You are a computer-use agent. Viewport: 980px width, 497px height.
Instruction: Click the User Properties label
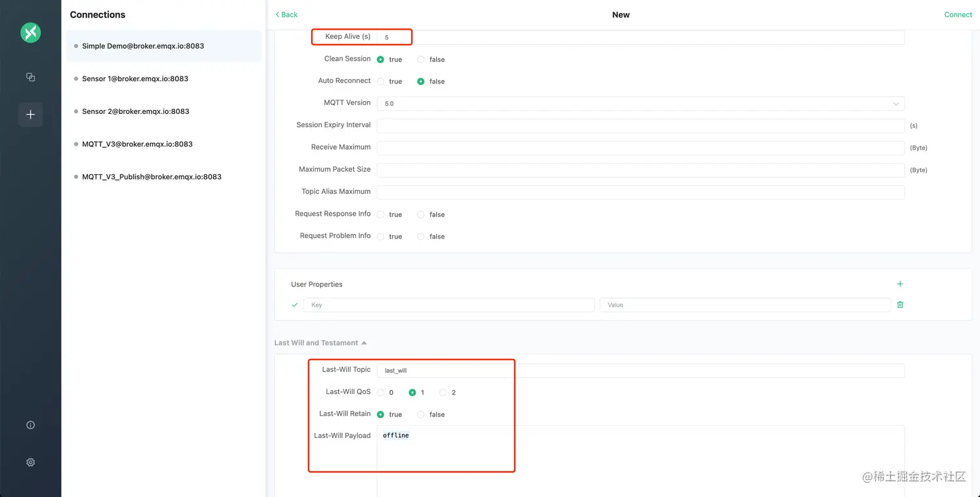click(317, 284)
